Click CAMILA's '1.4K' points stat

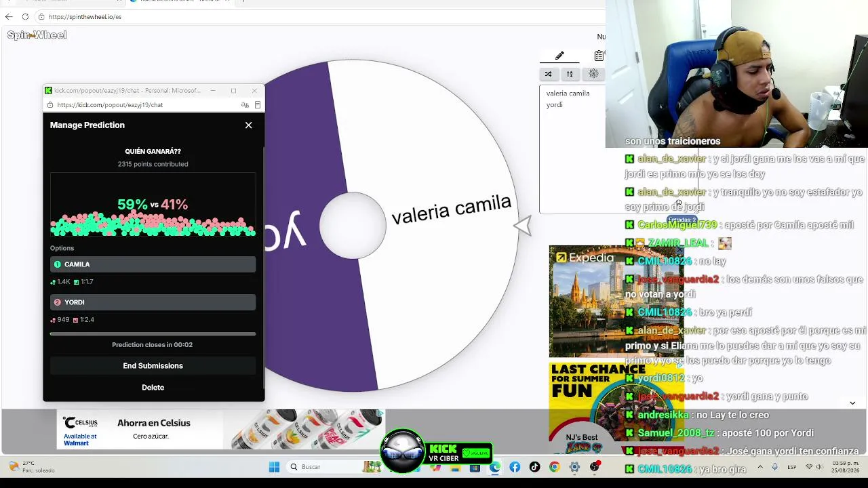60,282
